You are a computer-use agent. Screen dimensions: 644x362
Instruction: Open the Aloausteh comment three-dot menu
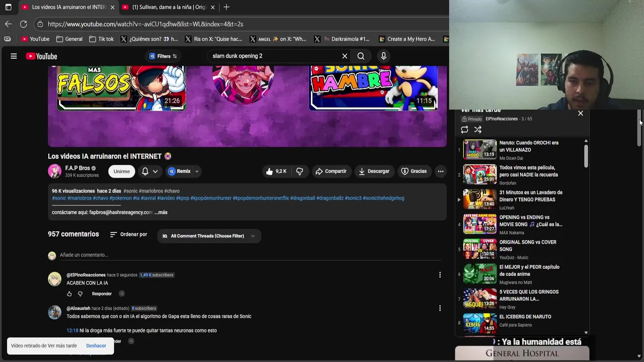point(440,308)
